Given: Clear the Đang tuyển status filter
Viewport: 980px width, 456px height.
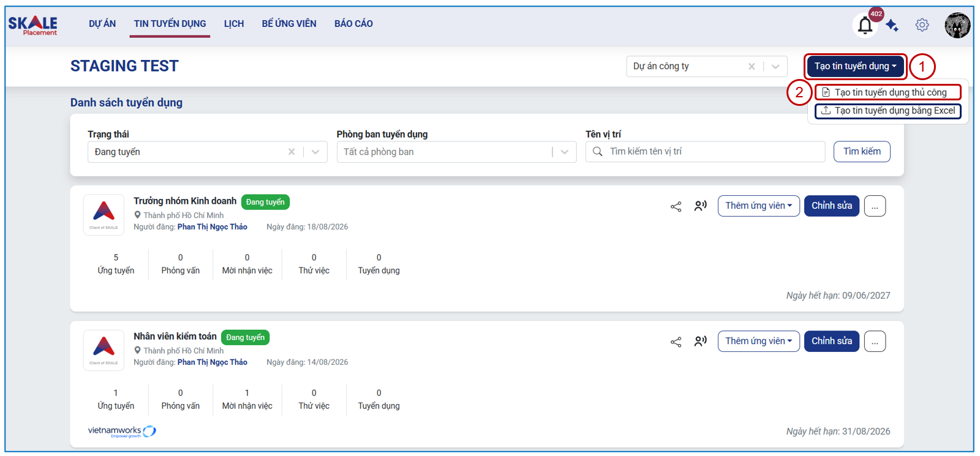Looking at the screenshot, I should pos(292,152).
